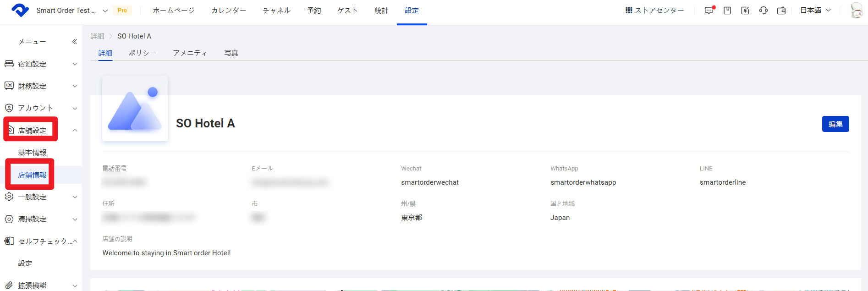Open the wallet icon in header

tap(781, 11)
